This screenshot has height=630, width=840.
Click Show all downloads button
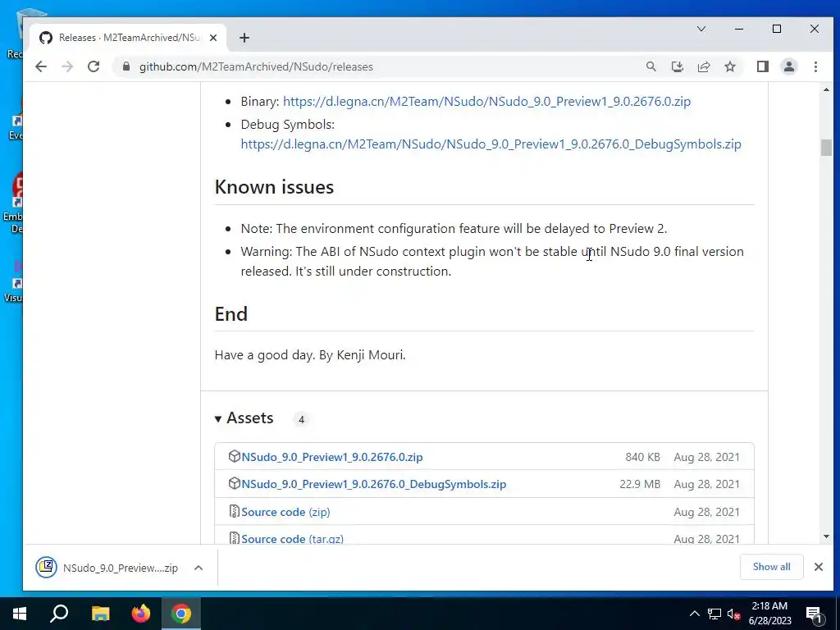(771, 567)
